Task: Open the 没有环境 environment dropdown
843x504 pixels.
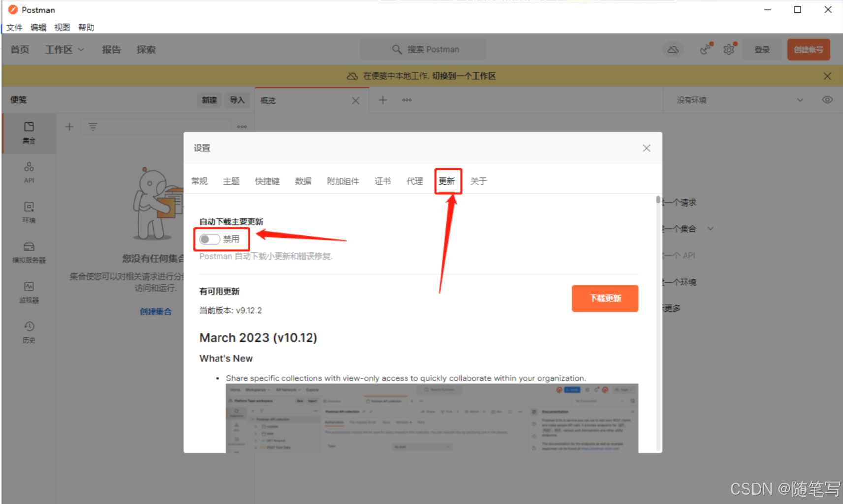Action: point(740,100)
